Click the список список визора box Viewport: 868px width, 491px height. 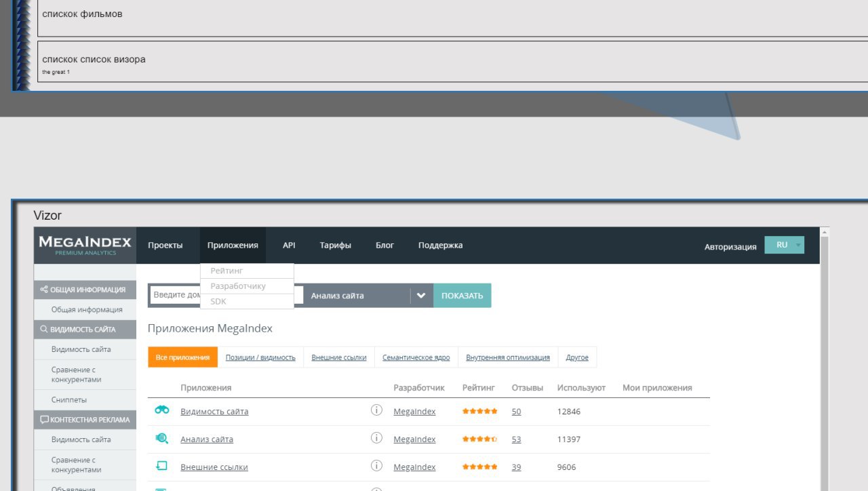452,62
